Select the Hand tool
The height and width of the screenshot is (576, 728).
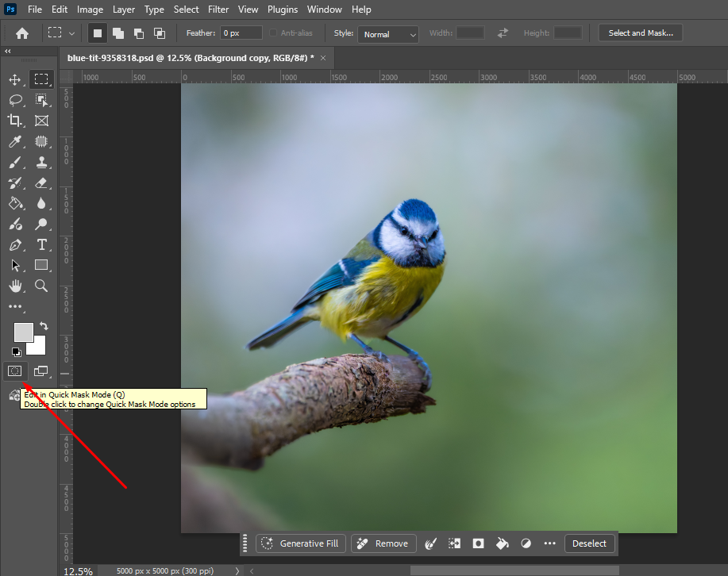(16, 286)
